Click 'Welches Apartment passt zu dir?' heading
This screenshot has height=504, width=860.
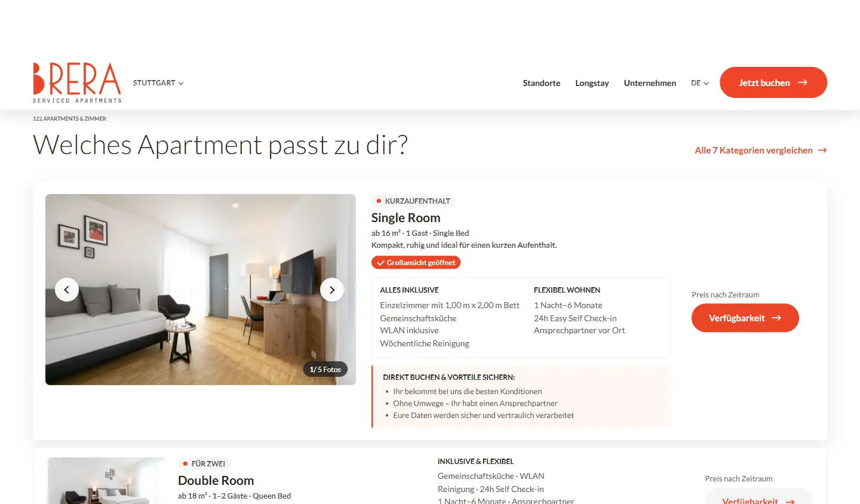tap(220, 145)
